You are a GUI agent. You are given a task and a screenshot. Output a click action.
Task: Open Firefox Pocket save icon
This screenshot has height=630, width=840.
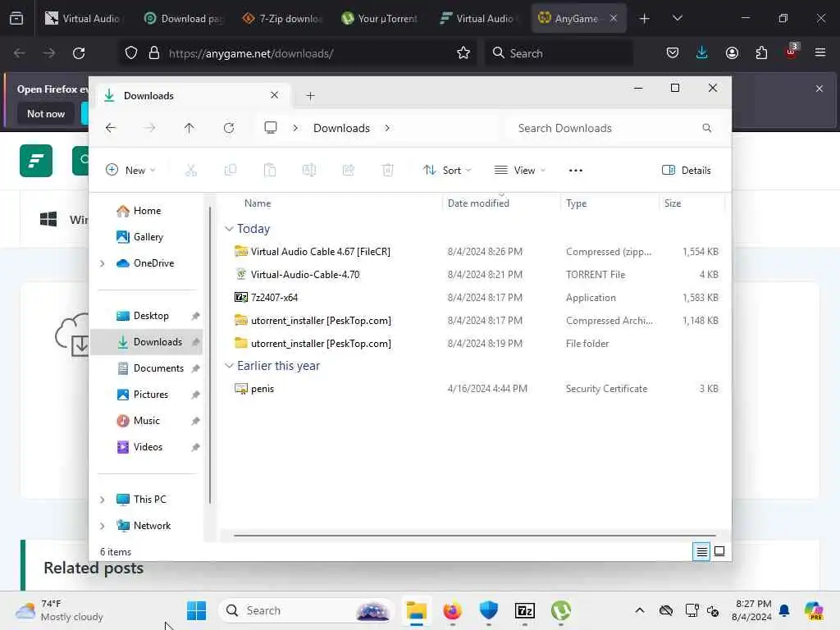tap(673, 53)
